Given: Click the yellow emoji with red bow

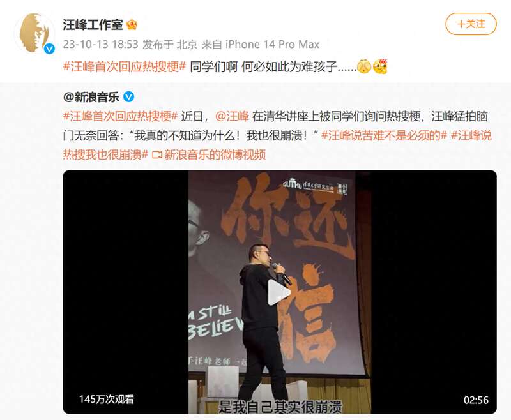Looking at the screenshot, I should 380,67.
